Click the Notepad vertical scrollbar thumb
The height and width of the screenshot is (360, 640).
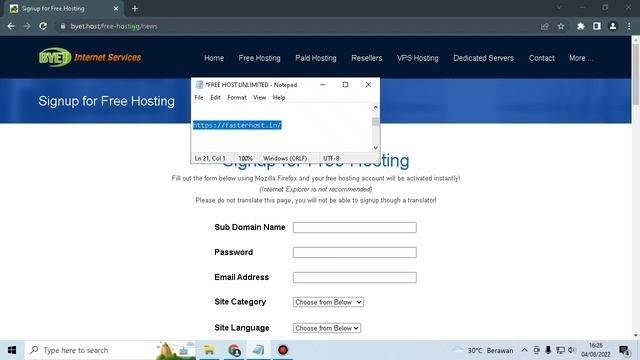click(376, 122)
